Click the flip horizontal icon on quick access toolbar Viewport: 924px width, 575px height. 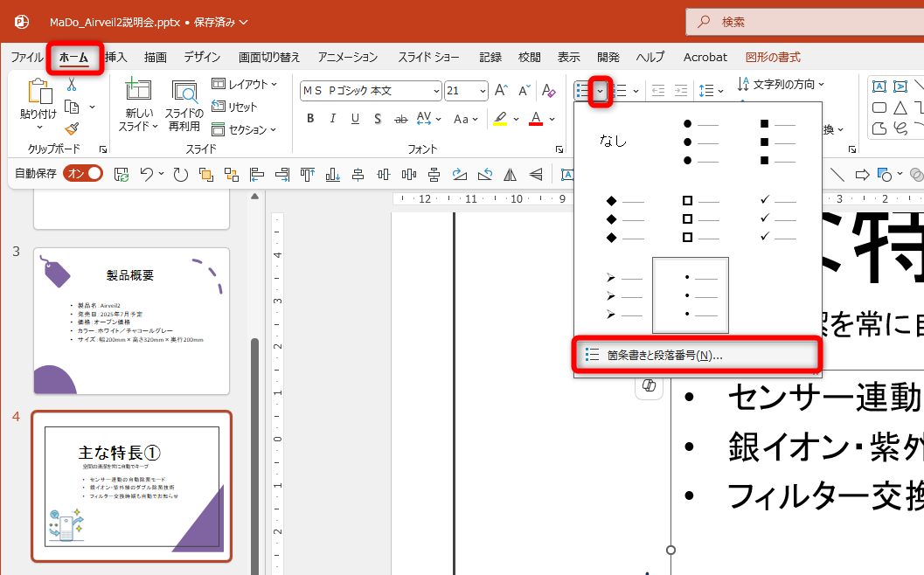pos(510,174)
